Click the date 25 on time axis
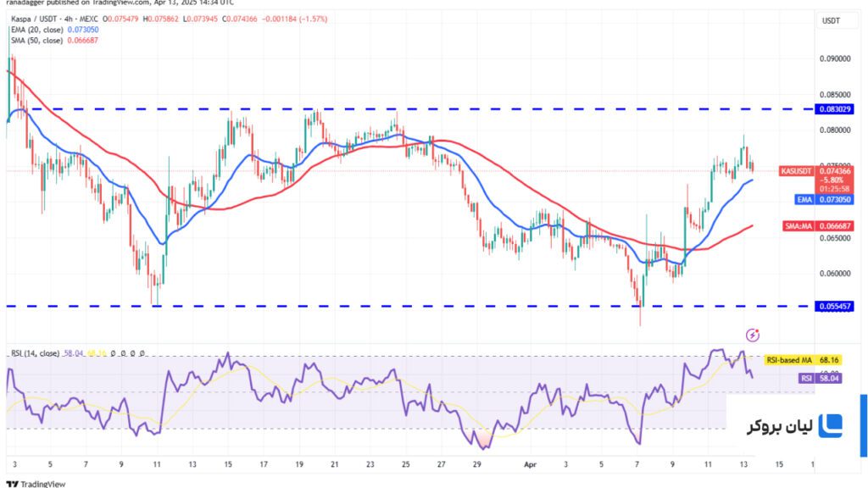Image resolution: width=868 pixels, height=488 pixels. (x=406, y=465)
